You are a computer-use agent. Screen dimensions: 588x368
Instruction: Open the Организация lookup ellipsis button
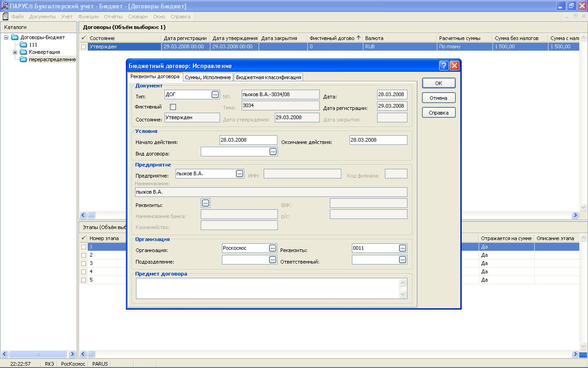pyautogui.click(x=272, y=248)
